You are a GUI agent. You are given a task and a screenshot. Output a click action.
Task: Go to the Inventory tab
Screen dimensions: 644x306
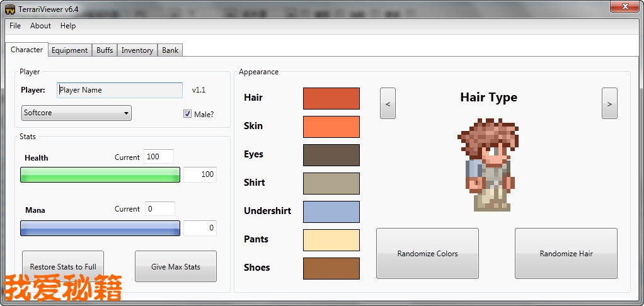[x=137, y=50]
